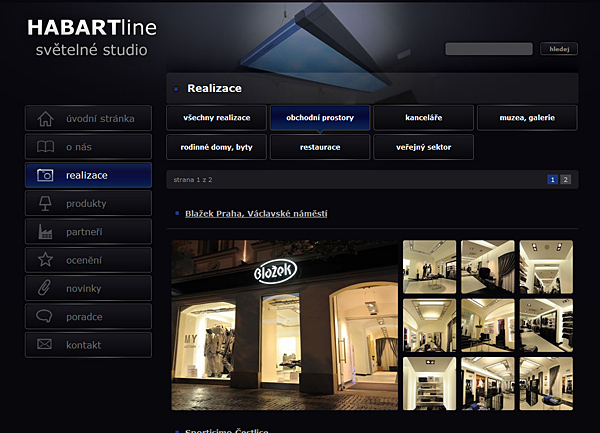Click the house icon for úvodní stránka
The height and width of the screenshot is (433, 600).
45,119
